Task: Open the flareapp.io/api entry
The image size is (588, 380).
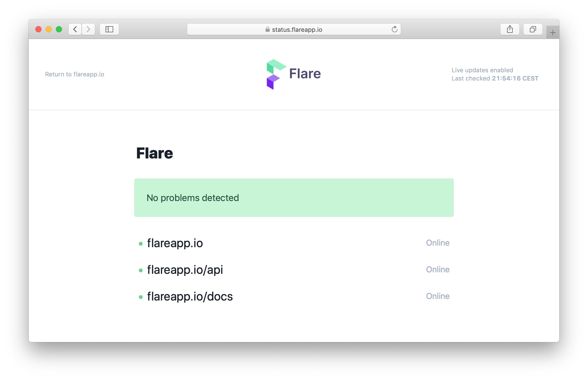Action: click(x=185, y=270)
